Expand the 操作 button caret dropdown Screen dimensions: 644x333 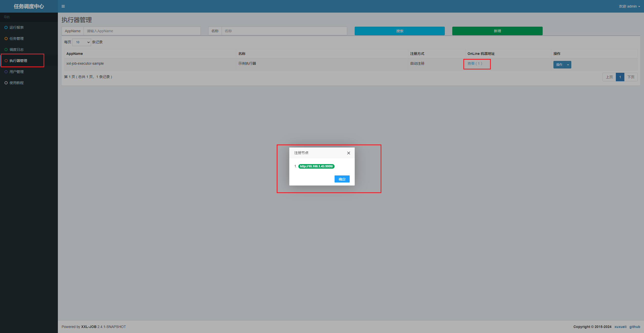pyautogui.click(x=568, y=65)
